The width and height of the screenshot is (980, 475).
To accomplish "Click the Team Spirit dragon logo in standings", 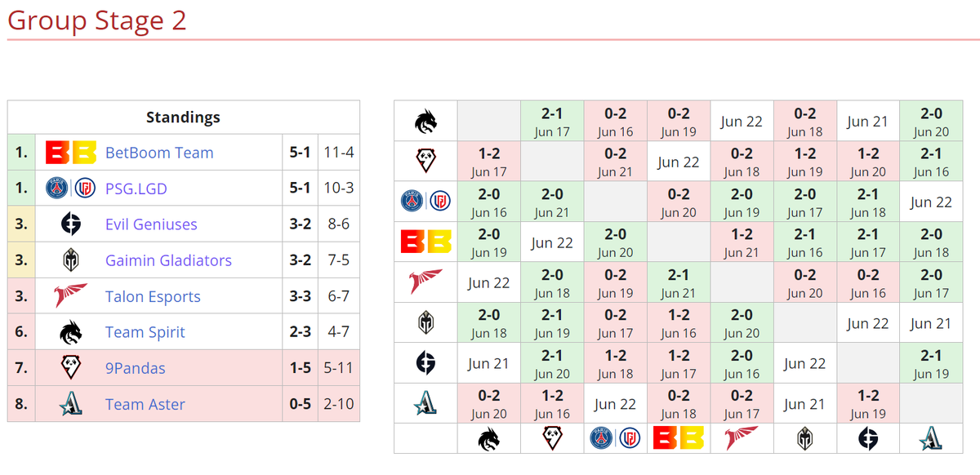I will [71, 332].
